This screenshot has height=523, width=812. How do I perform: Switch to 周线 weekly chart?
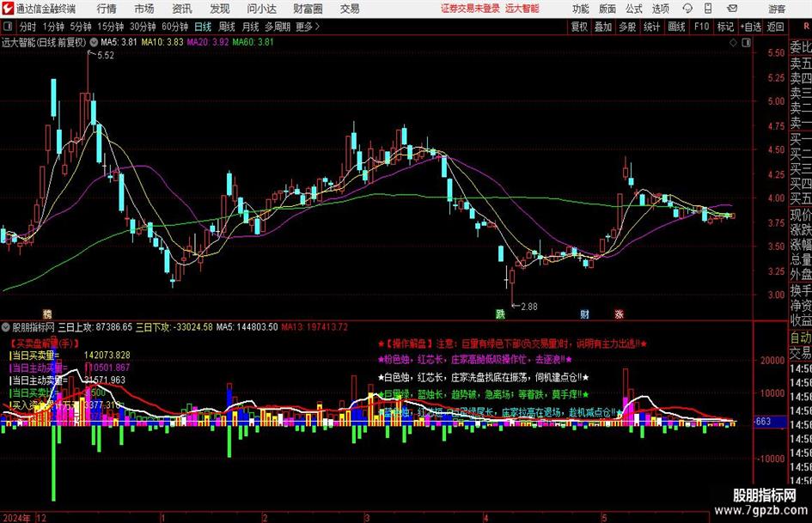[x=227, y=27]
